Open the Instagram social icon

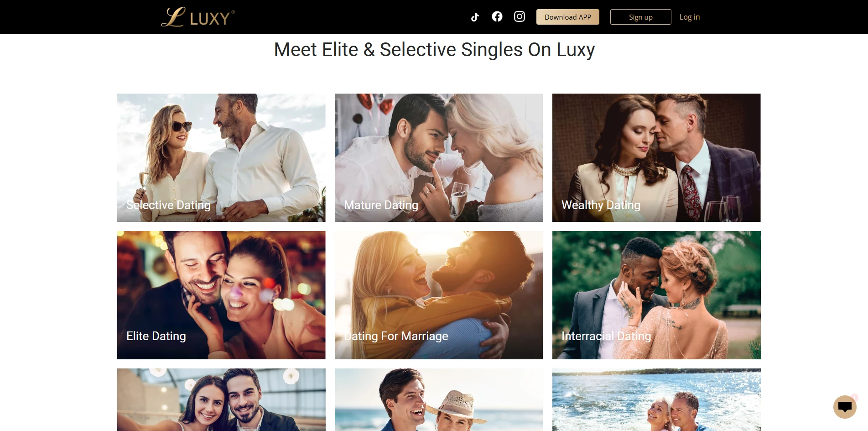pyautogui.click(x=520, y=16)
